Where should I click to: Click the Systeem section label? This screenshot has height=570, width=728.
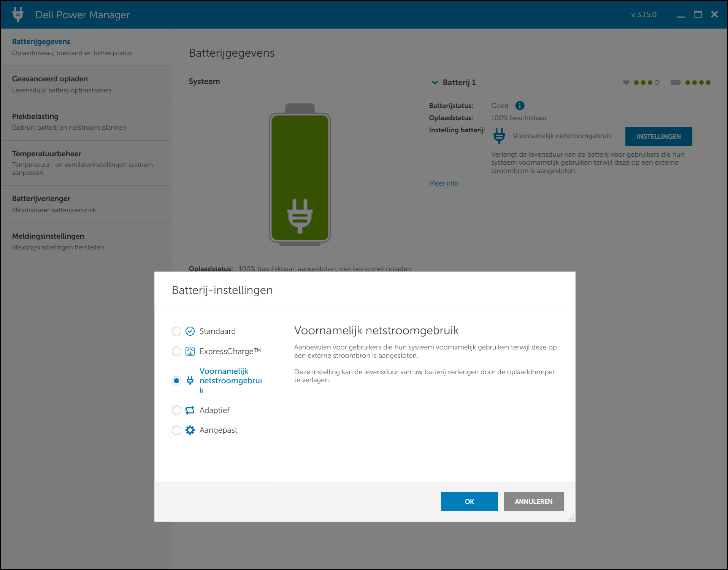tap(204, 81)
